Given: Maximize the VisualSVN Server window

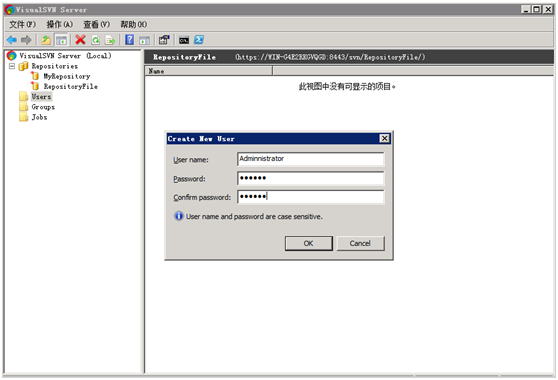Looking at the screenshot, I should [537, 10].
